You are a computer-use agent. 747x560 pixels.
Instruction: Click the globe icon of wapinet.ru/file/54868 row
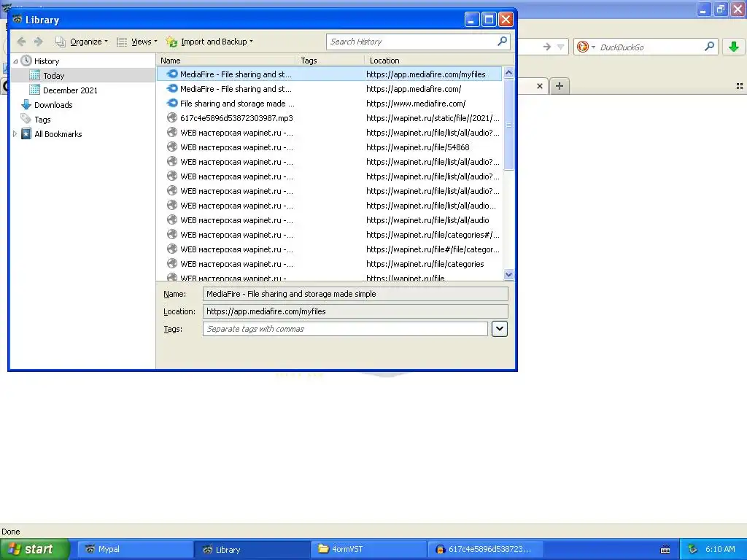point(172,147)
